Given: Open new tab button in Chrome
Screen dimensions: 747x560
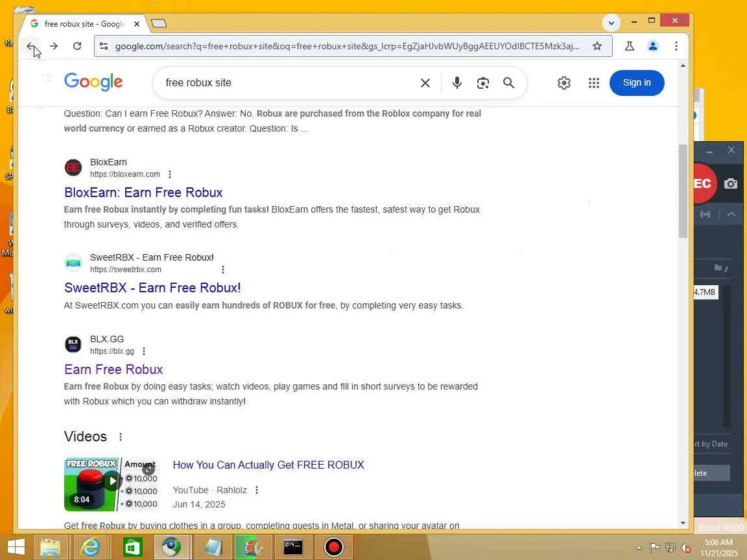Looking at the screenshot, I should (159, 23).
